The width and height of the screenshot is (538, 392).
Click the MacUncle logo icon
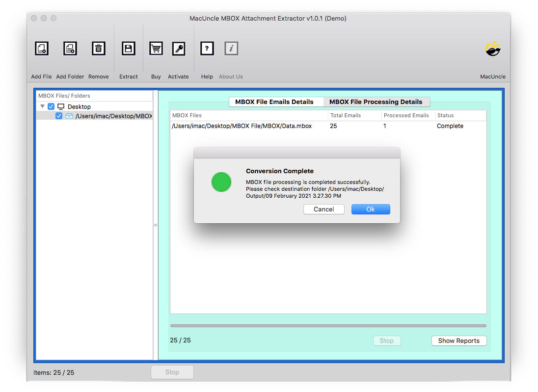point(493,49)
